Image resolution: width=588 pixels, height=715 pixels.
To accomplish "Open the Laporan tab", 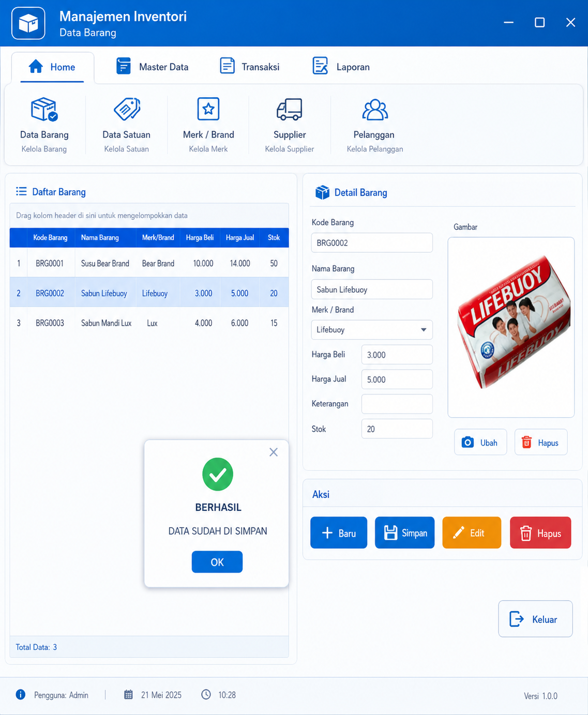I will tap(341, 67).
